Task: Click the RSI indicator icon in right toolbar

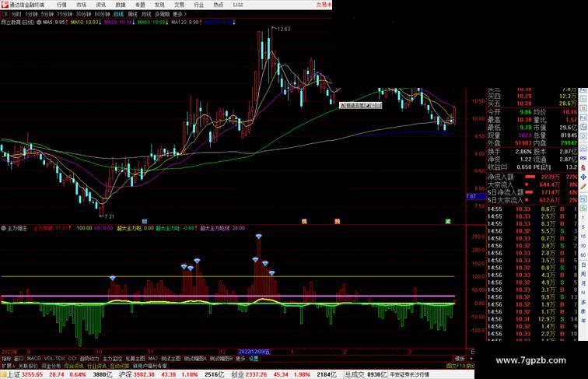Action: [583, 158]
